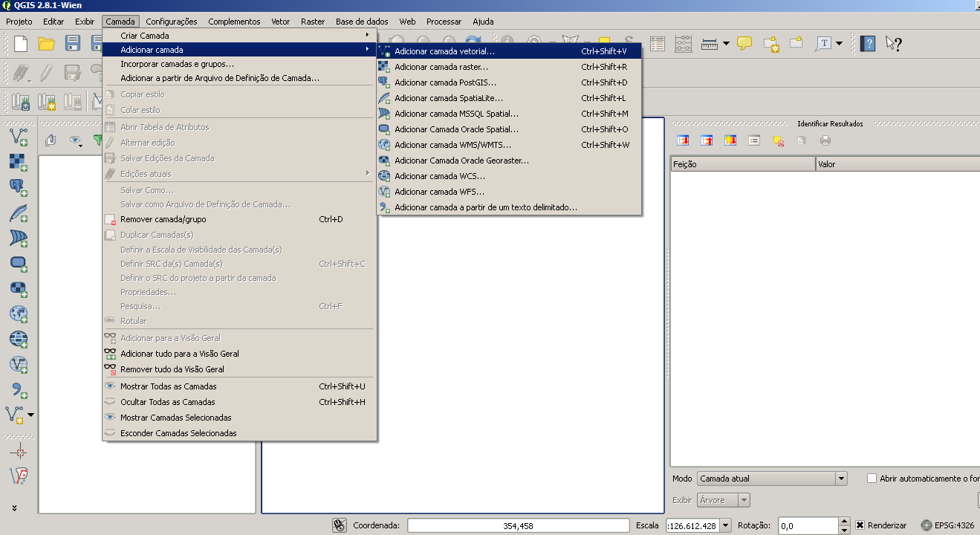Image resolution: width=980 pixels, height=535 pixels.
Task: Choose Adicionar camada PostGIS menu item
Action: tap(509, 82)
